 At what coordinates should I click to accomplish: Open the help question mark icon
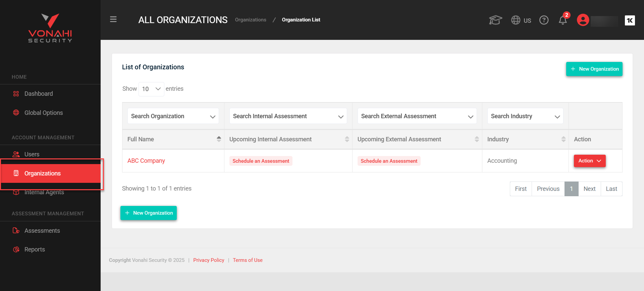click(544, 20)
